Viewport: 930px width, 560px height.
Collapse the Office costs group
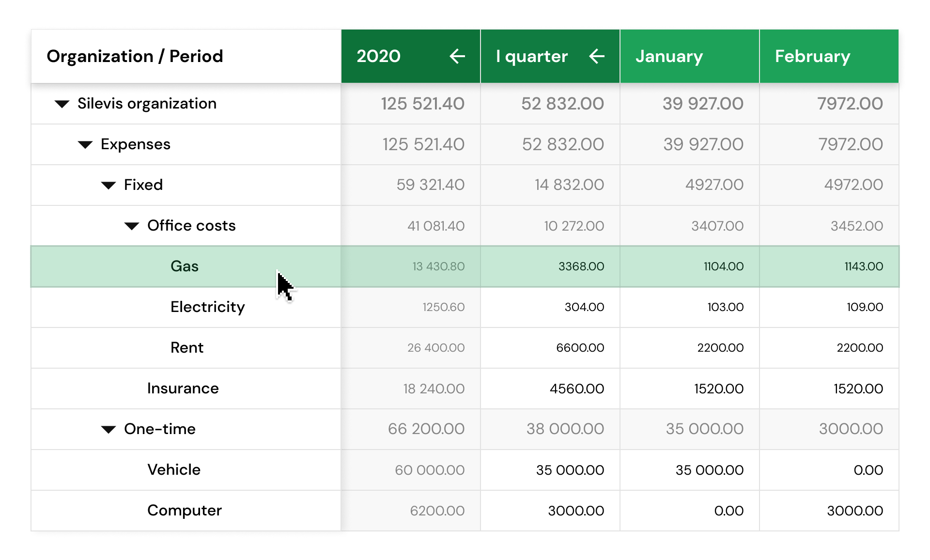132,226
